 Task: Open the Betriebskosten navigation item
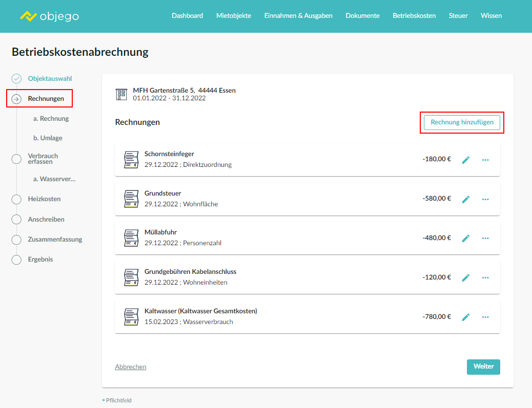414,16
